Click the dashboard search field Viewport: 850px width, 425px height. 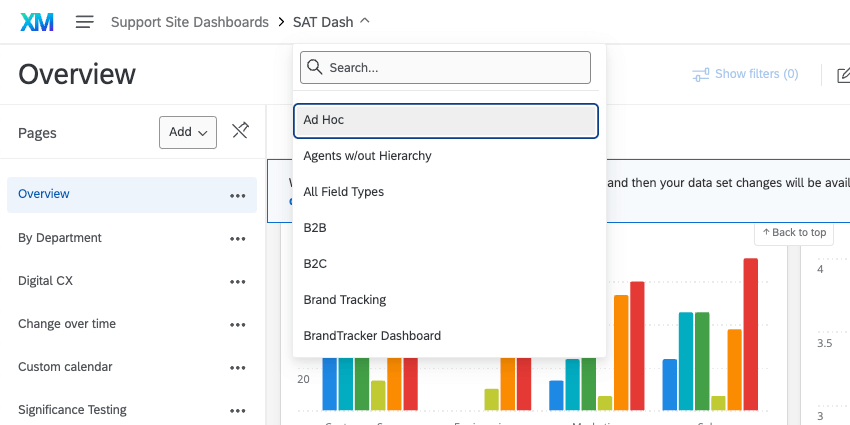pyautogui.click(x=445, y=68)
